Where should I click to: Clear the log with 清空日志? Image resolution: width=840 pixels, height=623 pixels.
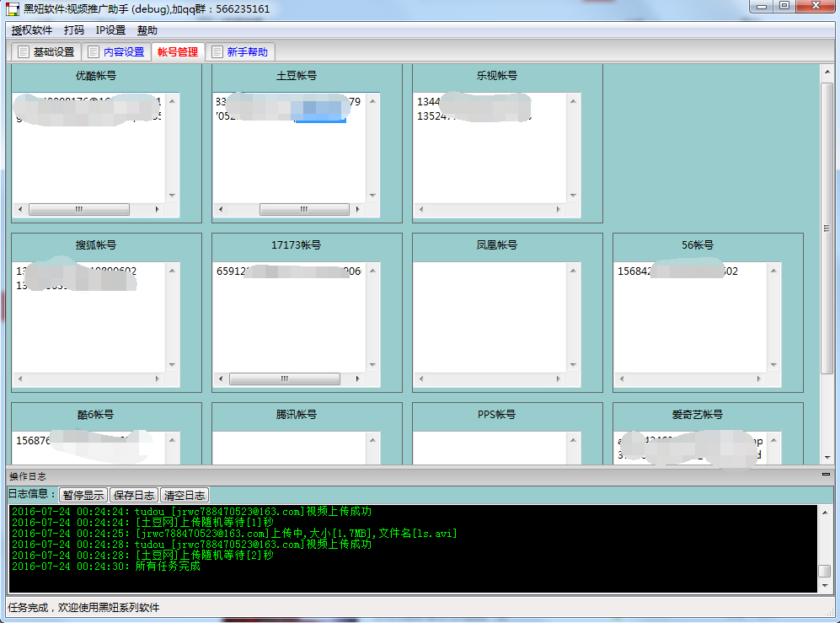point(185,495)
